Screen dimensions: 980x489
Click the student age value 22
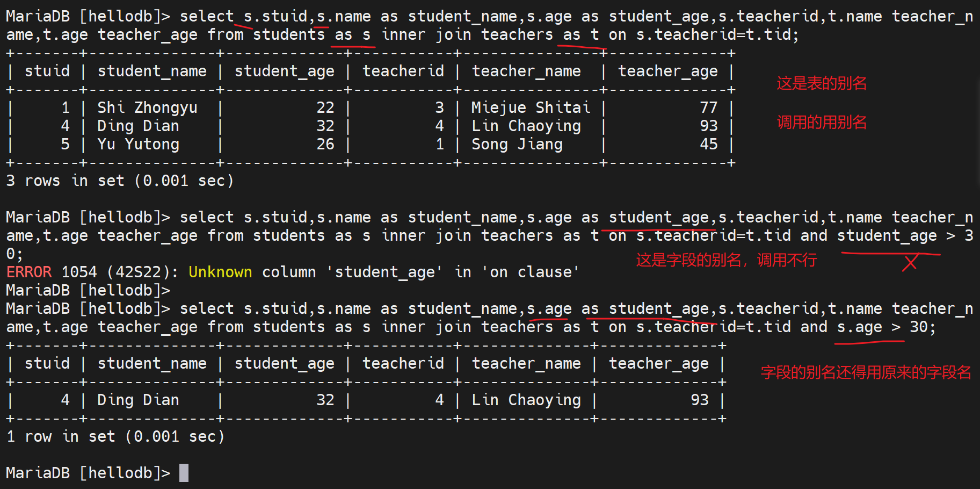point(325,107)
